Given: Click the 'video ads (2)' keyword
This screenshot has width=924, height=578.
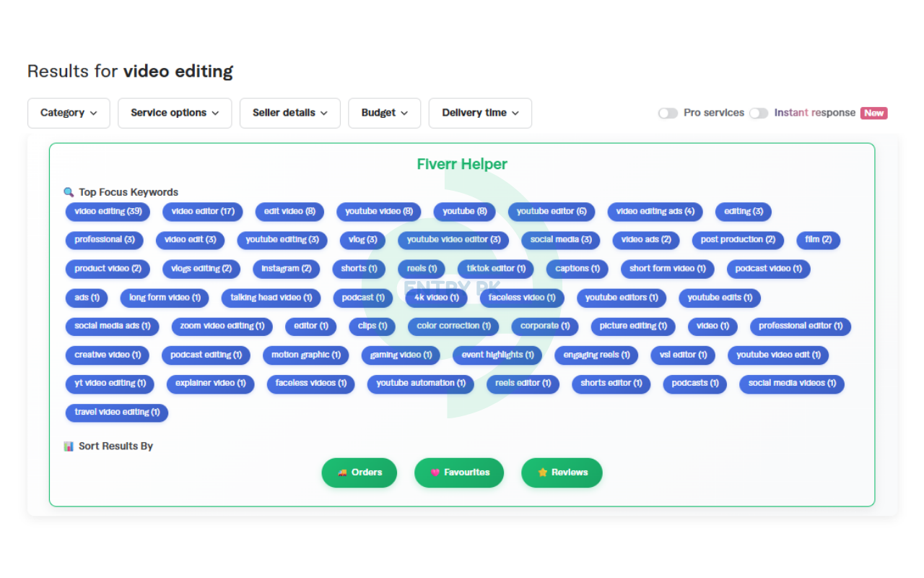Looking at the screenshot, I should pos(646,240).
